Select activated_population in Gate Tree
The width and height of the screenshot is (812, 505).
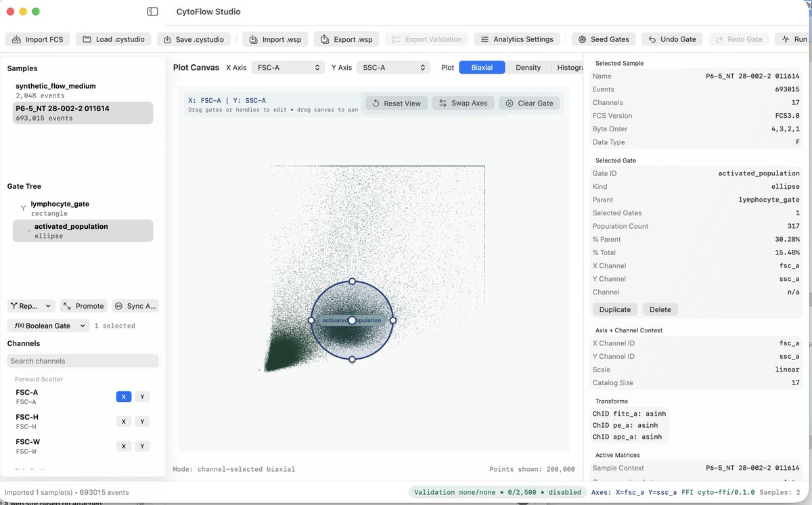(x=83, y=231)
